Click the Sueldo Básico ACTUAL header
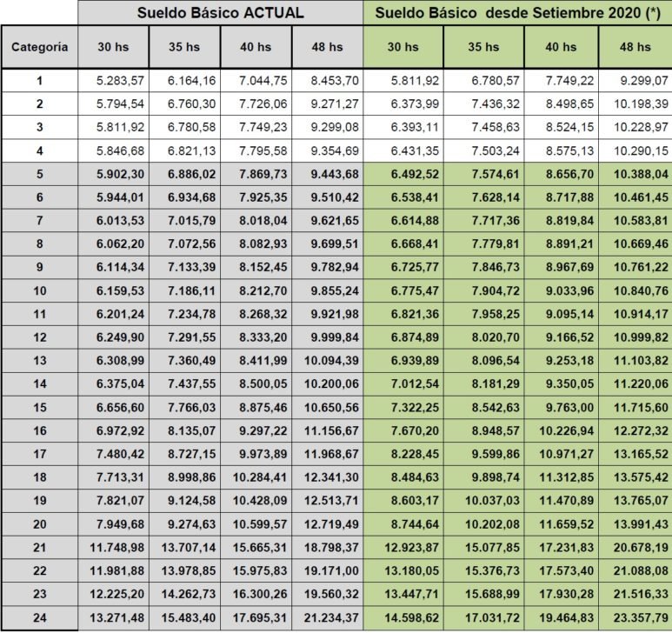 click(x=220, y=13)
